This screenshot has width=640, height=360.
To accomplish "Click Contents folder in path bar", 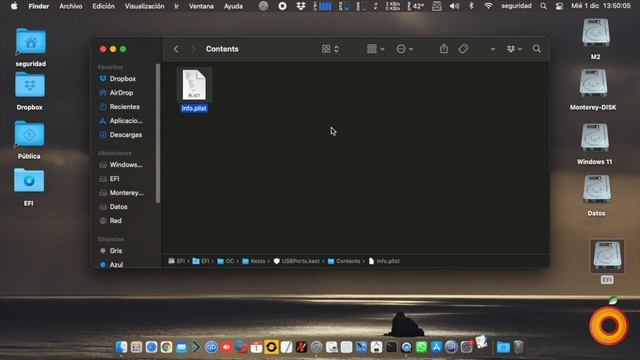I will tap(344, 261).
